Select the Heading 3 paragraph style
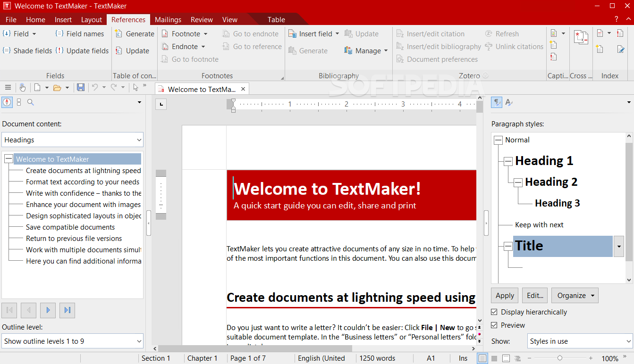Viewport: 634px width, 364px height. (557, 203)
